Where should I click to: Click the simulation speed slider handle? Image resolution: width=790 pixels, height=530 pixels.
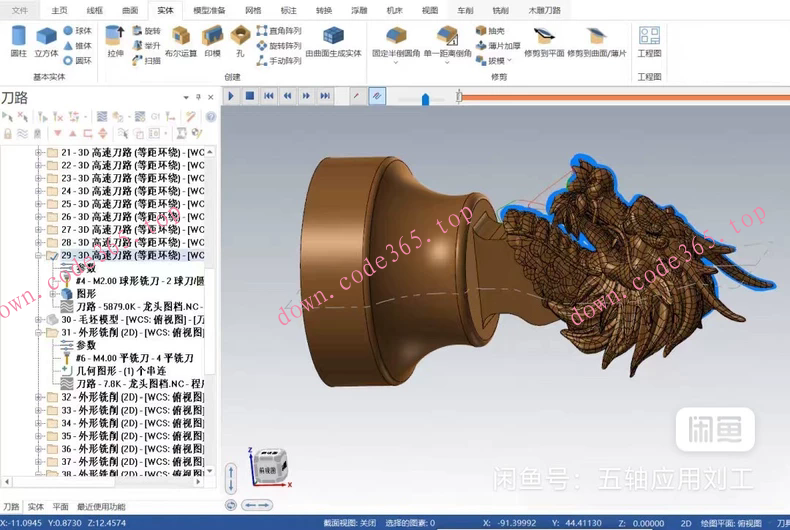(x=425, y=98)
